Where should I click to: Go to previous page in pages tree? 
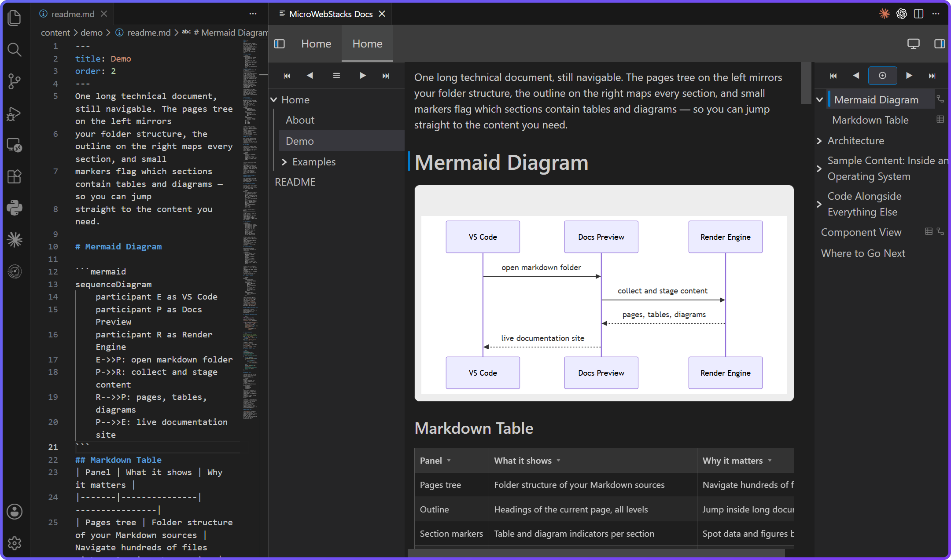point(310,76)
